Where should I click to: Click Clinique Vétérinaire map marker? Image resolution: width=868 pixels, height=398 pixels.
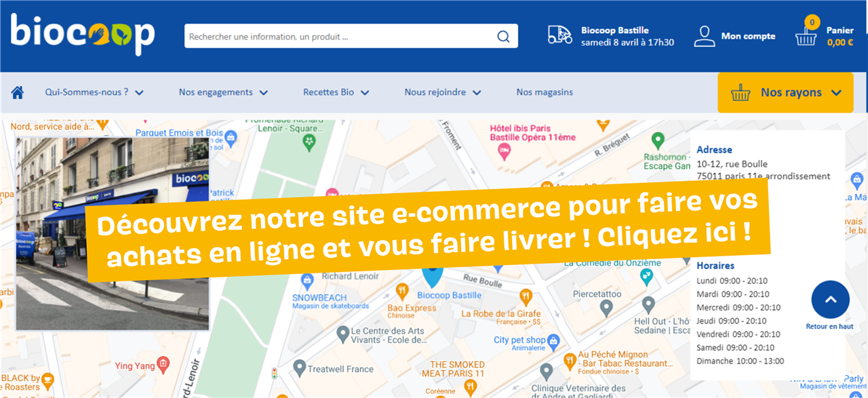click(546, 372)
